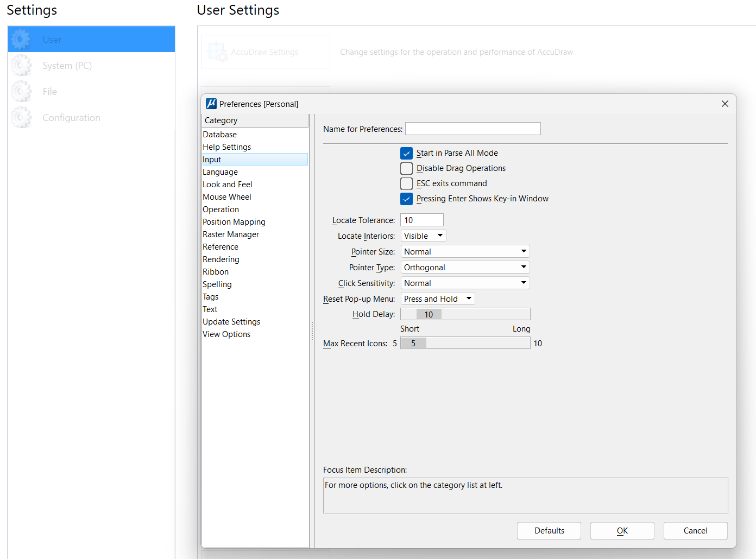Screen dimensions: 756x559
Task: Click the AccuDraw Settings icon
Action: tap(217, 52)
